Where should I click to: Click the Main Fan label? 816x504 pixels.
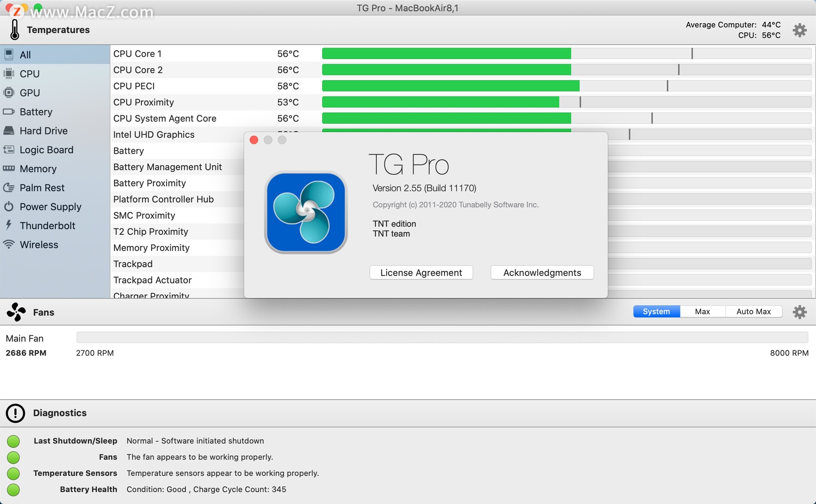(25, 338)
